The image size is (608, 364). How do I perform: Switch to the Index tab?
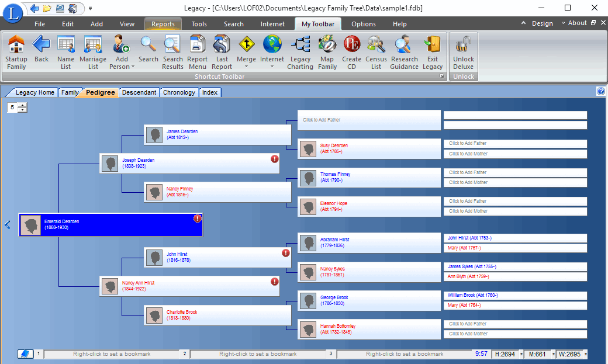pos(210,92)
